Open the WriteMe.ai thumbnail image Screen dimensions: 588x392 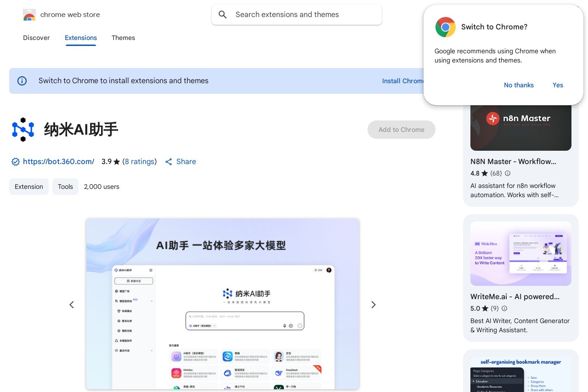(x=521, y=254)
